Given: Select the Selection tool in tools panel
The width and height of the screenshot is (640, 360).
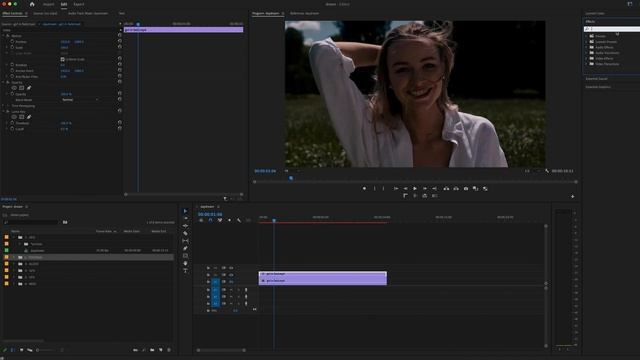Looking at the screenshot, I should (185, 211).
